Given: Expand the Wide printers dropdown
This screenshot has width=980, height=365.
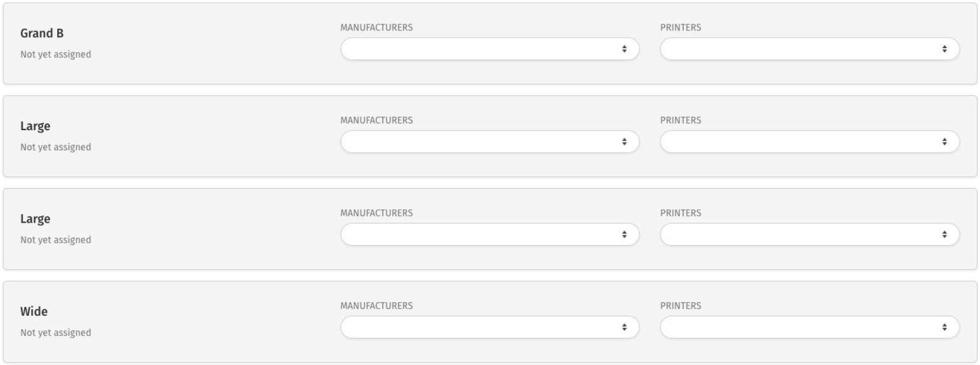Looking at the screenshot, I should pos(809,327).
